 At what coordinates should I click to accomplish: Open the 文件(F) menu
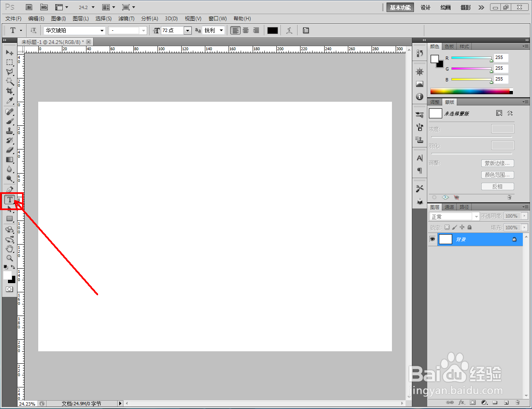(13, 19)
